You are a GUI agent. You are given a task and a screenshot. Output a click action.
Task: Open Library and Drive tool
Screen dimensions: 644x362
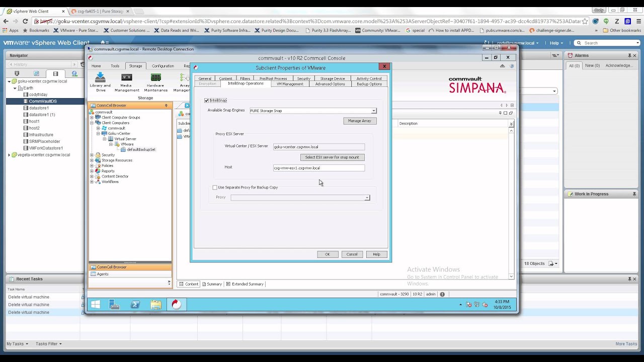pos(100,81)
